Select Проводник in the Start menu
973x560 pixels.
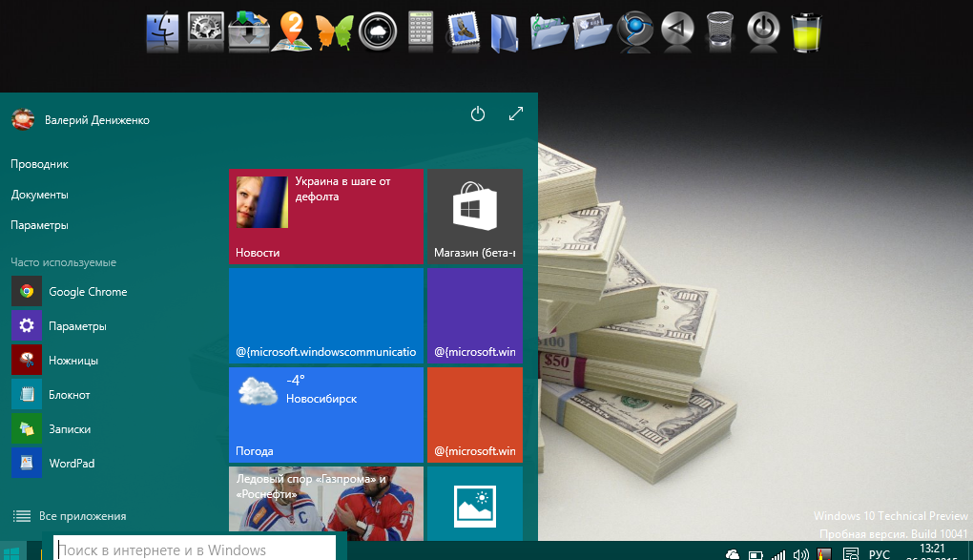click(40, 164)
